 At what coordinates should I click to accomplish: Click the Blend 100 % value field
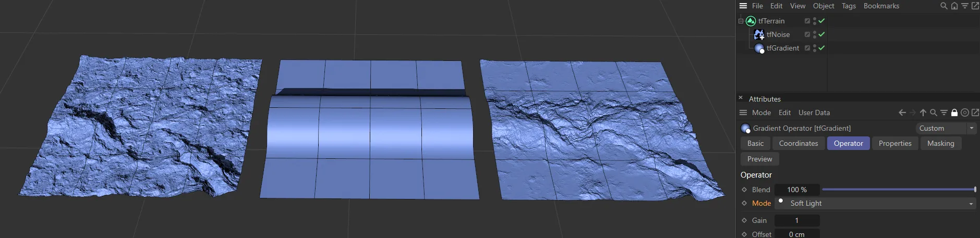tap(797, 190)
